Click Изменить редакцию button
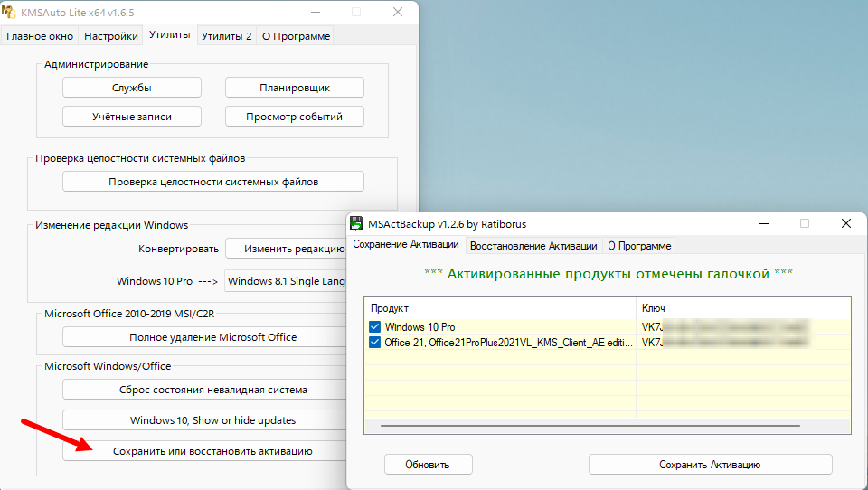The image size is (868, 490). (x=287, y=249)
